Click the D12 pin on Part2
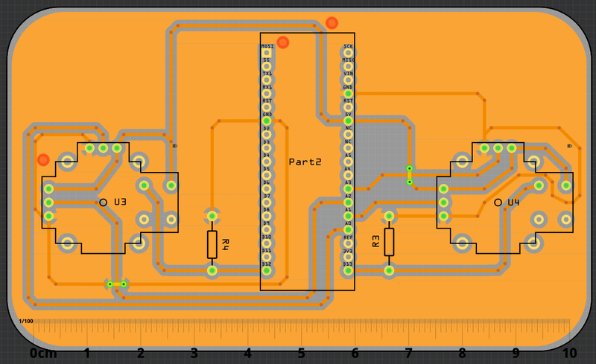 (x=267, y=271)
